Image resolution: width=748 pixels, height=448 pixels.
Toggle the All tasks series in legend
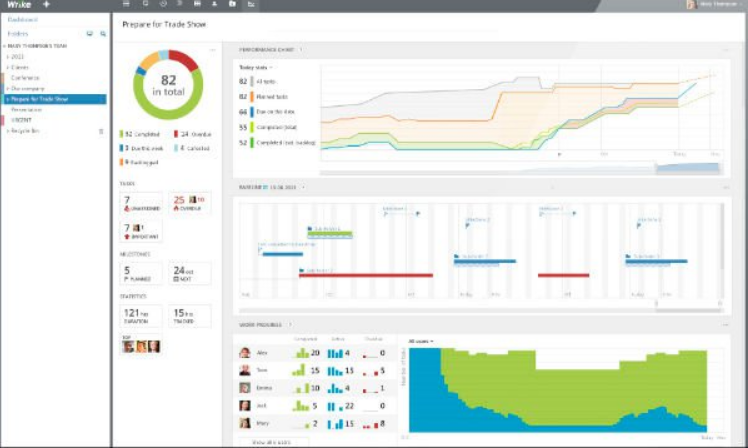coord(268,82)
